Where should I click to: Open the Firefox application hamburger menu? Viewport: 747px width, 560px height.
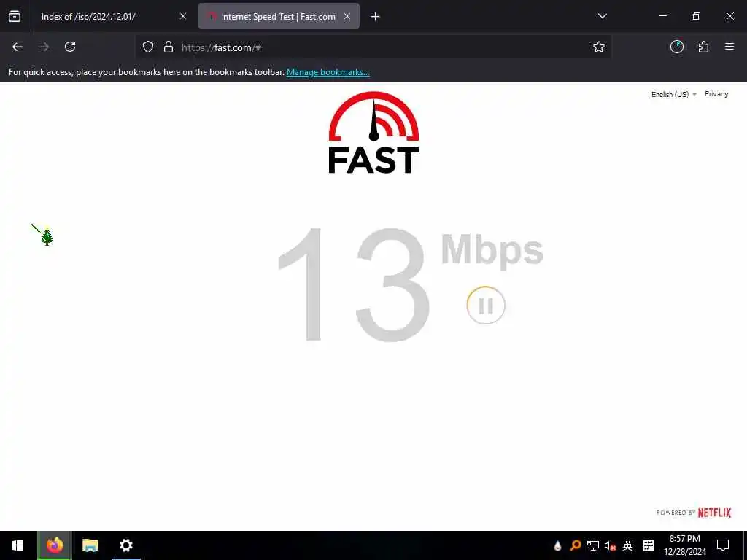pyautogui.click(x=729, y=47)
